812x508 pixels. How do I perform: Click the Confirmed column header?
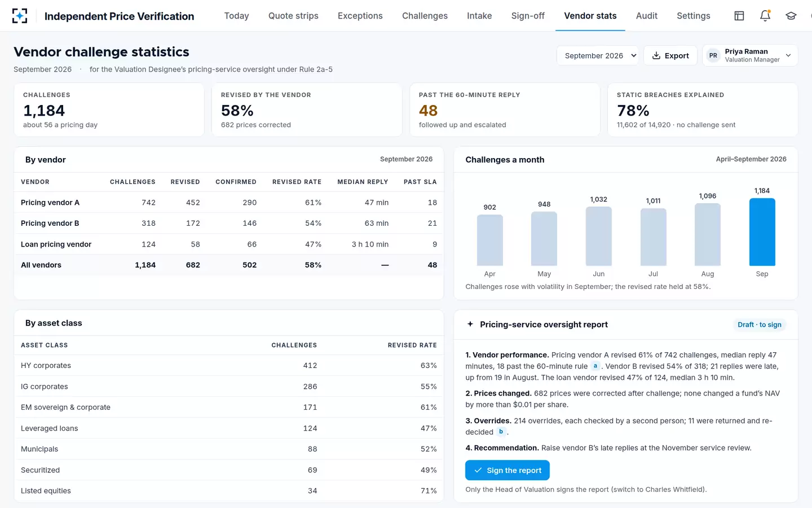pos(236,182)
